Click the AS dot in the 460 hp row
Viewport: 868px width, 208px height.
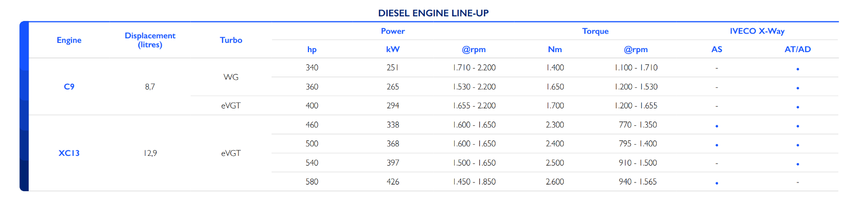717,126
